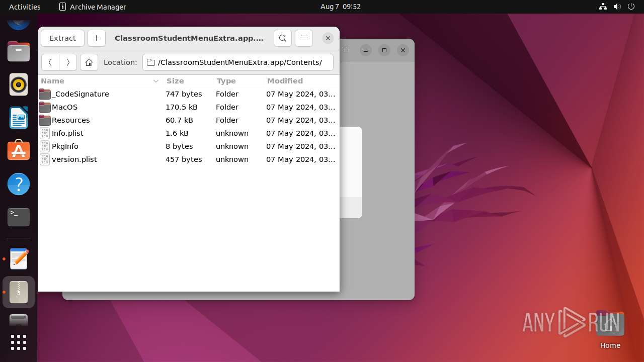
Task: Open the Archive Manager hamburger menu
Action: (304, 38)
